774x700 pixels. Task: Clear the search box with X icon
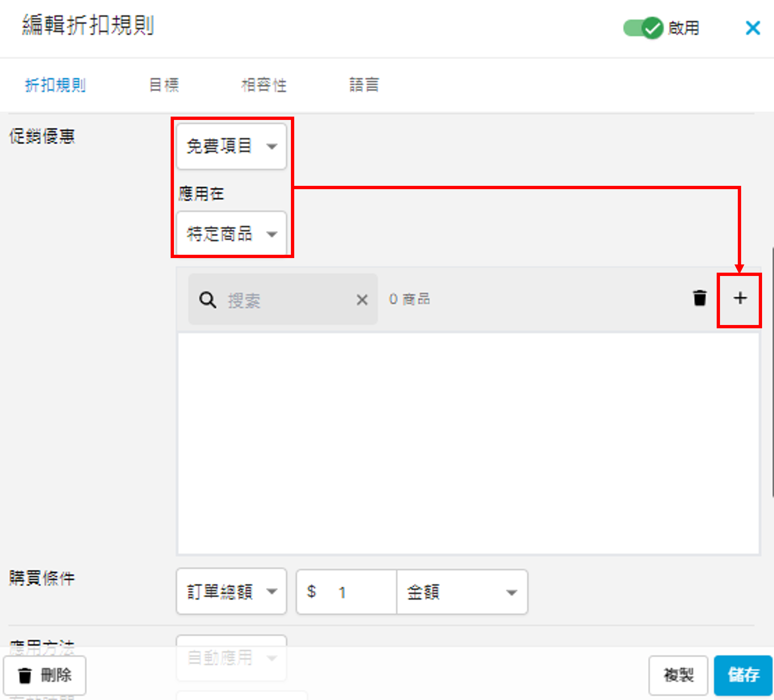362,300
